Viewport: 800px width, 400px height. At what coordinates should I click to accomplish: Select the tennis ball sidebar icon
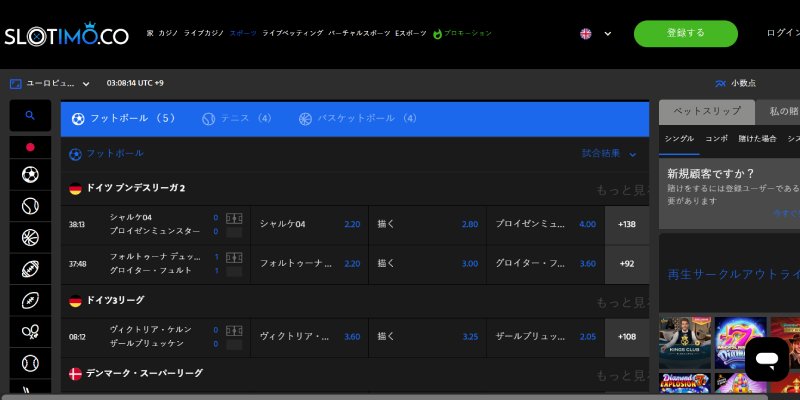30,206
